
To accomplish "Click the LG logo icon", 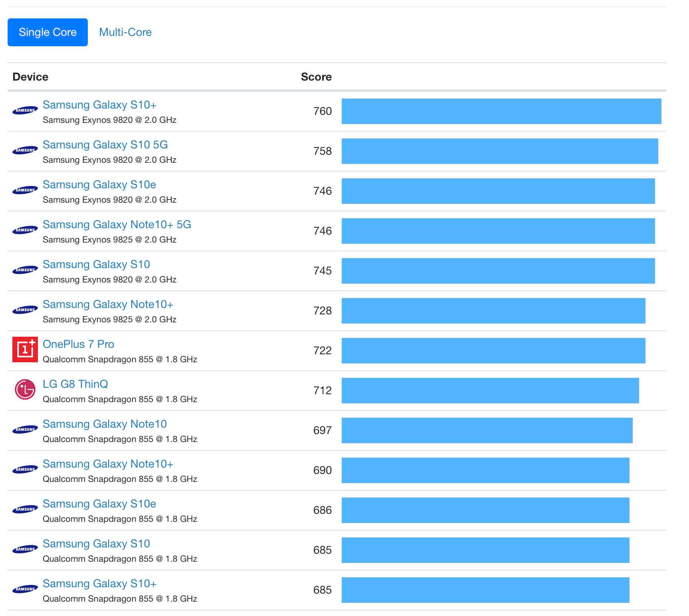I will (x=25, y=390).
